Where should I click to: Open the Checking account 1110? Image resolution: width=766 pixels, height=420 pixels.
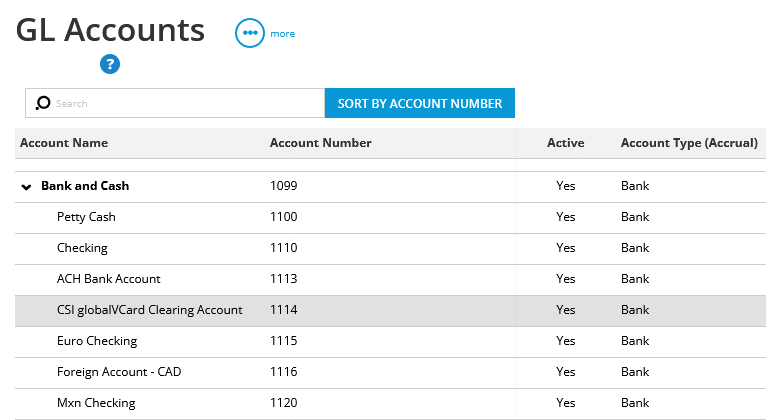tap(390, 249)
